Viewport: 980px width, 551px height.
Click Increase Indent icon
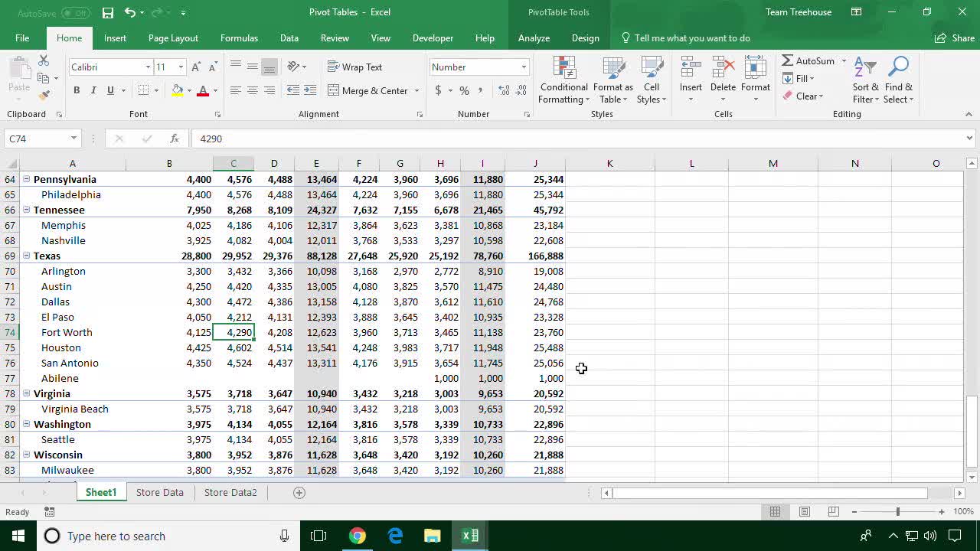(x=310, y=90)
